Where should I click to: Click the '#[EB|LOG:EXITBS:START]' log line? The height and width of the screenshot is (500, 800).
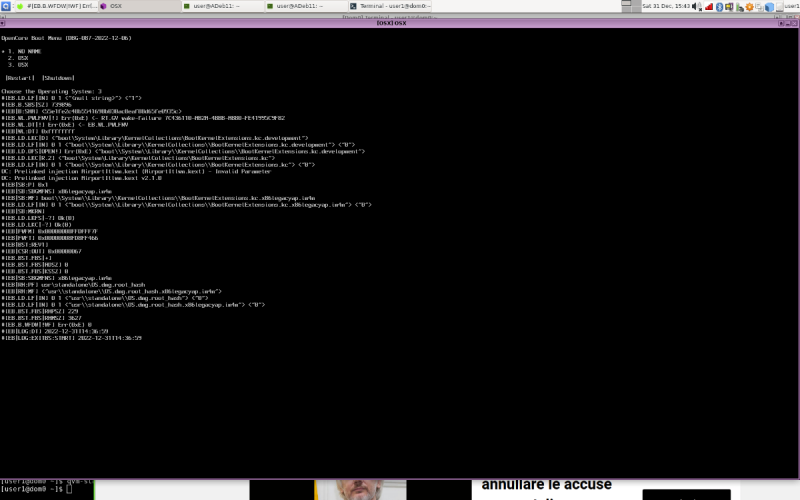[71, 338]
